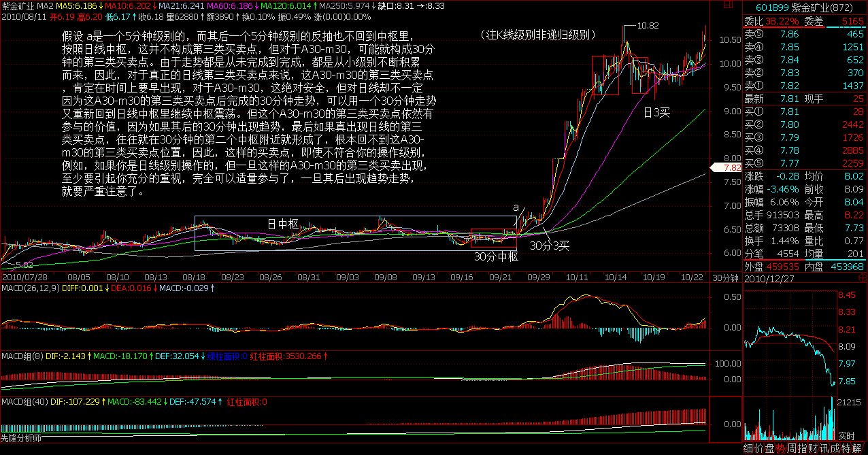Image resolution: width=868 pixels, height=455 pixels.
Task: Click the layout grid icon above price axis
Action: tap(728, 5)
